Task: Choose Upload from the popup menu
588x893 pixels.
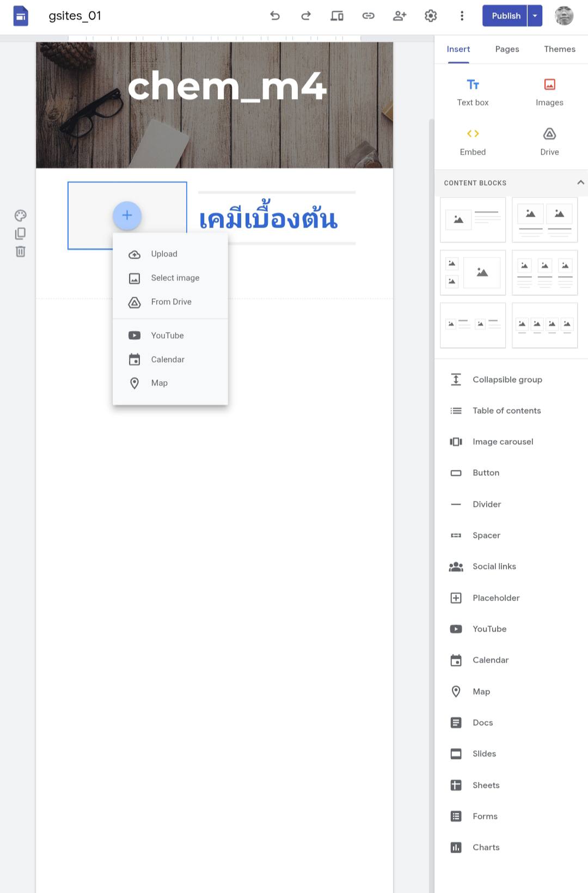Action: 164,254
